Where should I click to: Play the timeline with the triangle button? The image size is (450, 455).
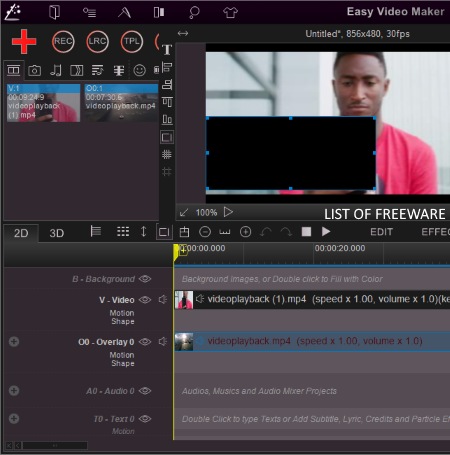pyautogui.click(x=326, y=232)
